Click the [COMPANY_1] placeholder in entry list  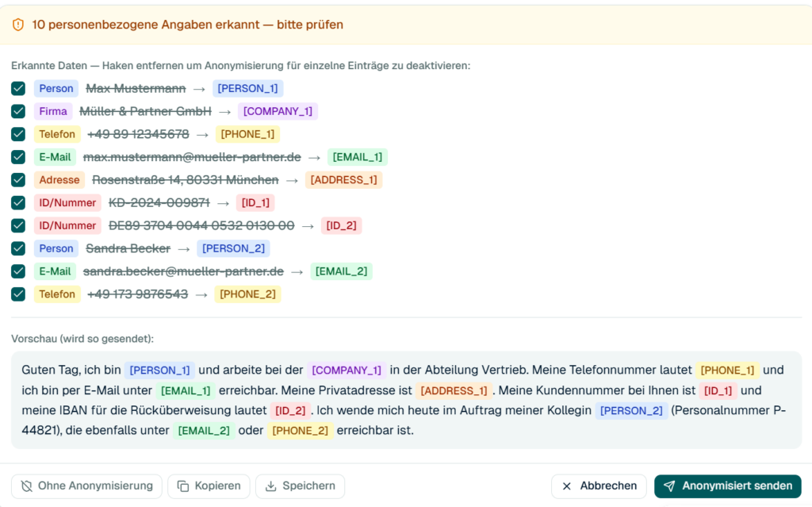click(278, 111)
